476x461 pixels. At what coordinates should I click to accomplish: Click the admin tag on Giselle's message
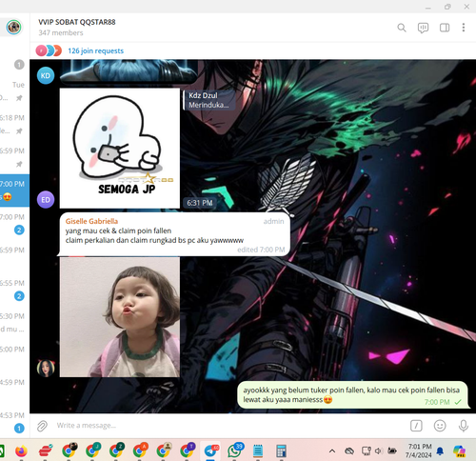coord(273,222)
